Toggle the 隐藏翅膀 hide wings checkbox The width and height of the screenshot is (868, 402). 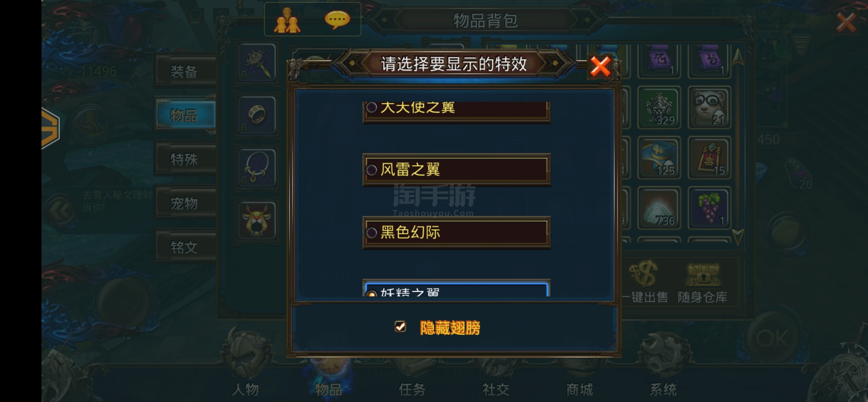(x=400, y=326)
